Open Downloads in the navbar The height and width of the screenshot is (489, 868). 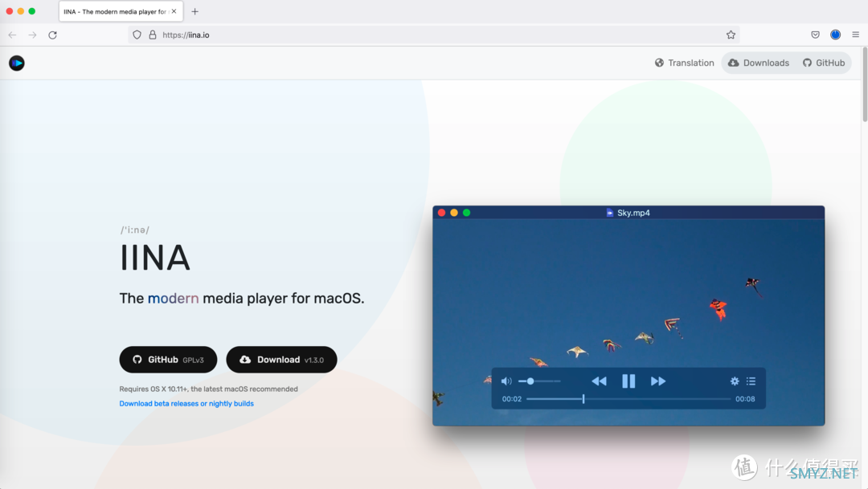point(759,63)
